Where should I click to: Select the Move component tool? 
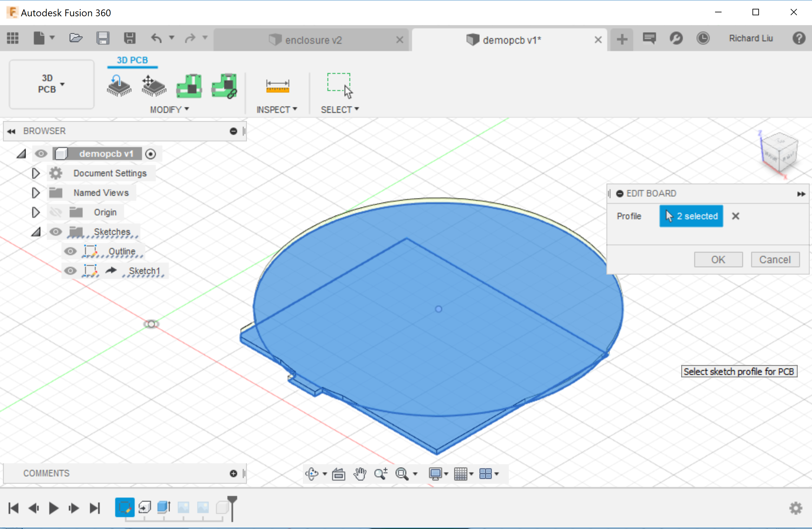tap(154, 85)
